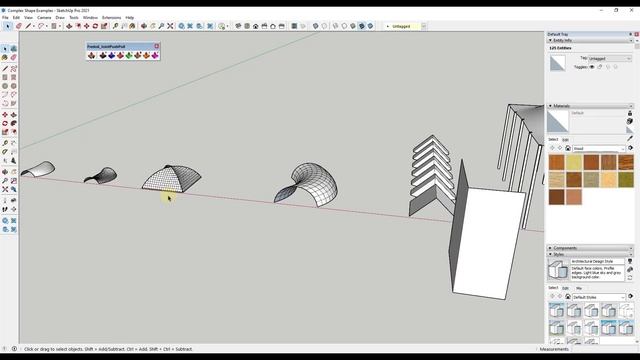Screen dimensions: 640x360
Task: Open the Draw menu
Action: 60,18
